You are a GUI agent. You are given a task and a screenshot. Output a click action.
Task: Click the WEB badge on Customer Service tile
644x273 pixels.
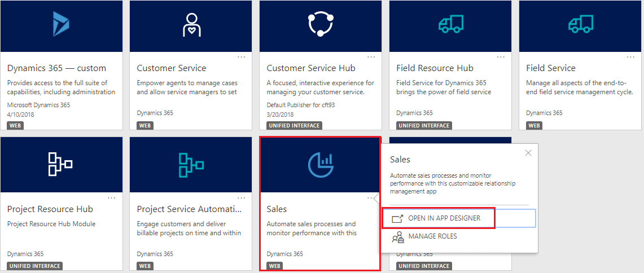coord(146,125)
